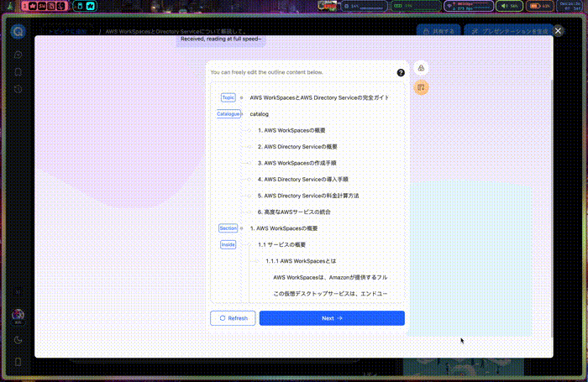Click the text 'この仮想デスクトップサービスは、エンドユー'
588x382 pixels.
[330, 294]
